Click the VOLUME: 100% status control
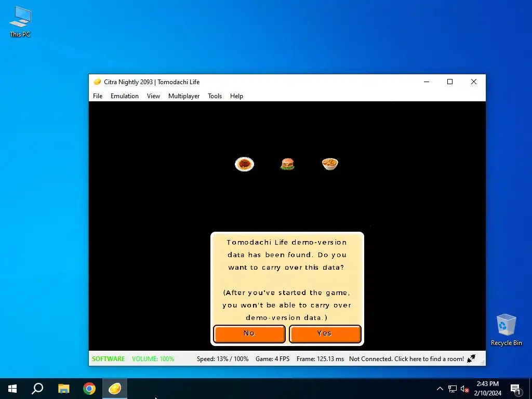Screen dimensions: 532x399 point(153,358)
